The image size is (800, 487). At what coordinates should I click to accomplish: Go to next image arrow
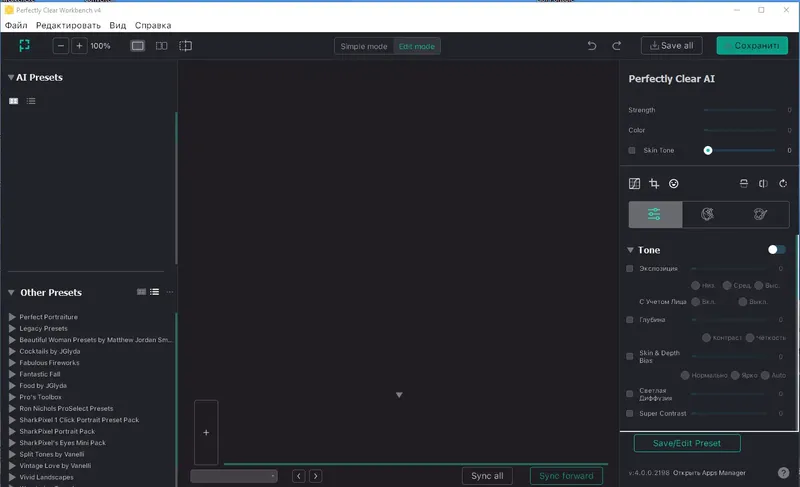pyautogui.click(x=316, y=476)
